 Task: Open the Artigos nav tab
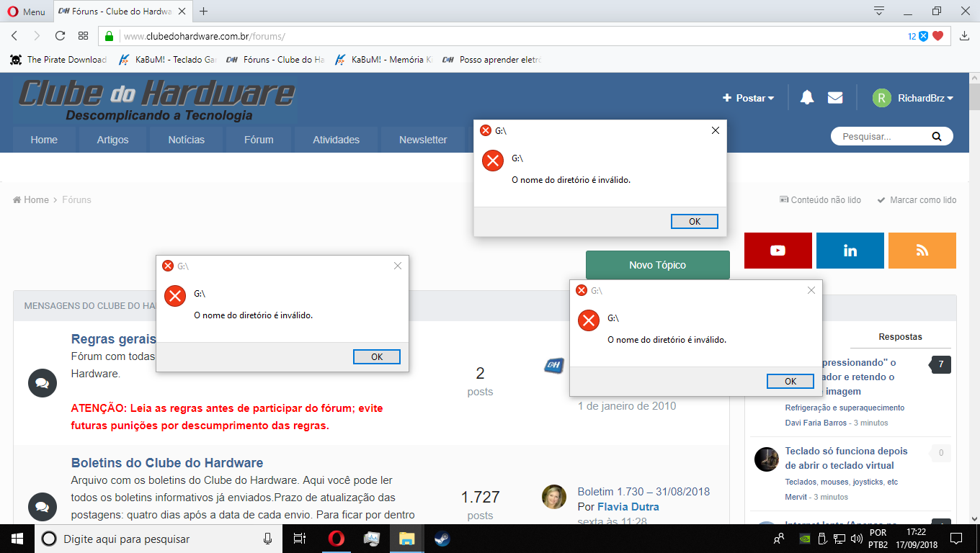[112, 140]
